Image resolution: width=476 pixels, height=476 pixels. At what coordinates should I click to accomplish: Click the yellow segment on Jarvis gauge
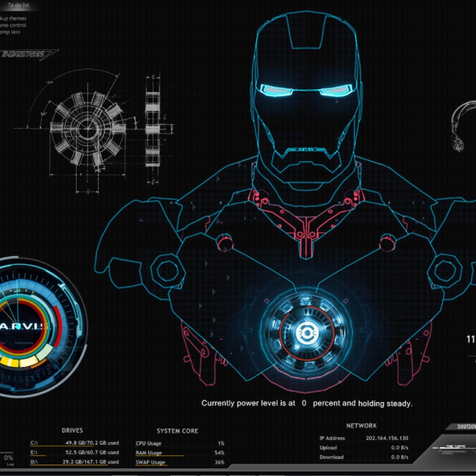pos(9,362)
